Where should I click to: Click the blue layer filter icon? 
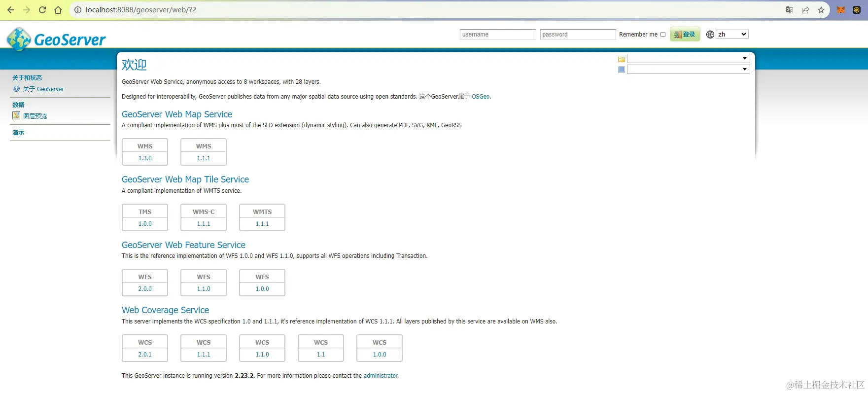coord(622,70)
